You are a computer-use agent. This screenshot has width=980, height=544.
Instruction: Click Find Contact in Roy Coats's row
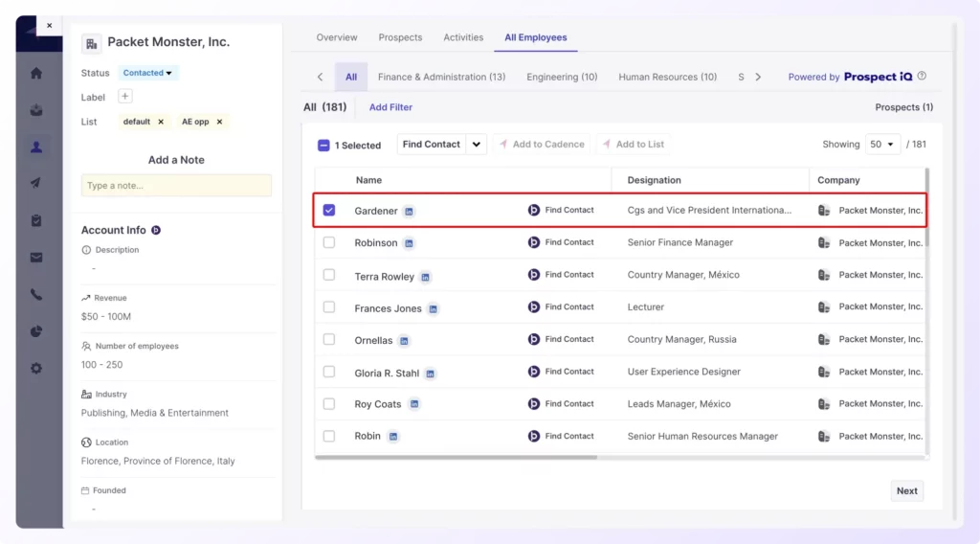[x=561, y=404]
